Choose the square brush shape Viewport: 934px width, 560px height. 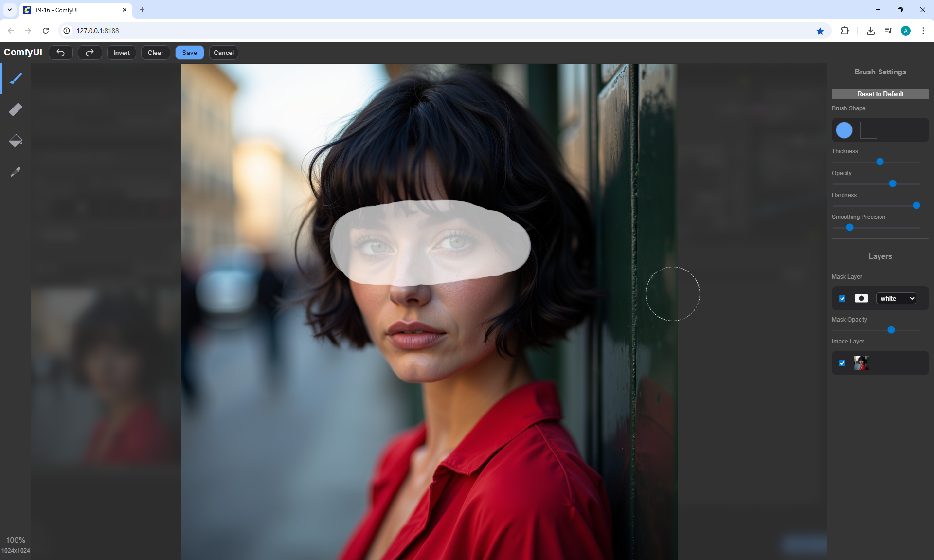click(x=868, y=130)
